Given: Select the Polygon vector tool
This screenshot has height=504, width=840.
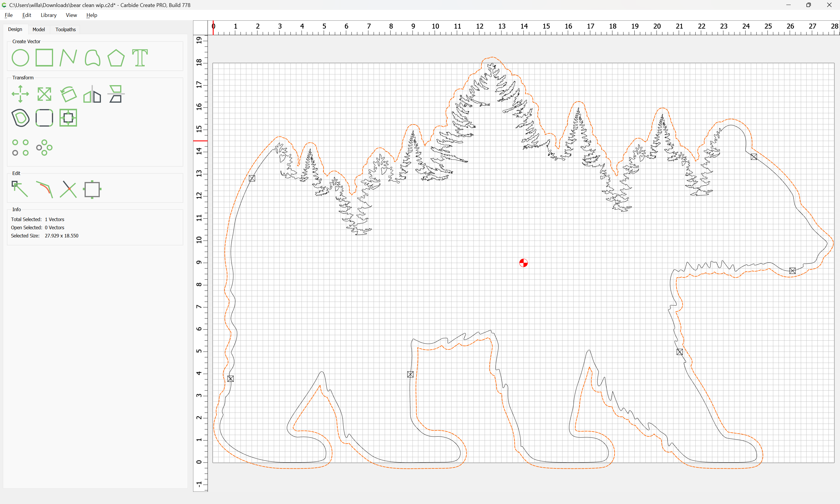Looking at the screenshot, I should (116, 58).
